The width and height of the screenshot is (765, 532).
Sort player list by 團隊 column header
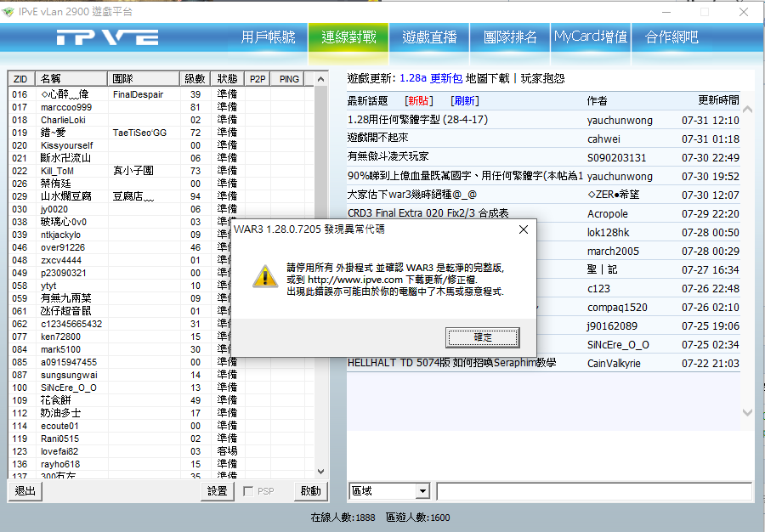143,79
